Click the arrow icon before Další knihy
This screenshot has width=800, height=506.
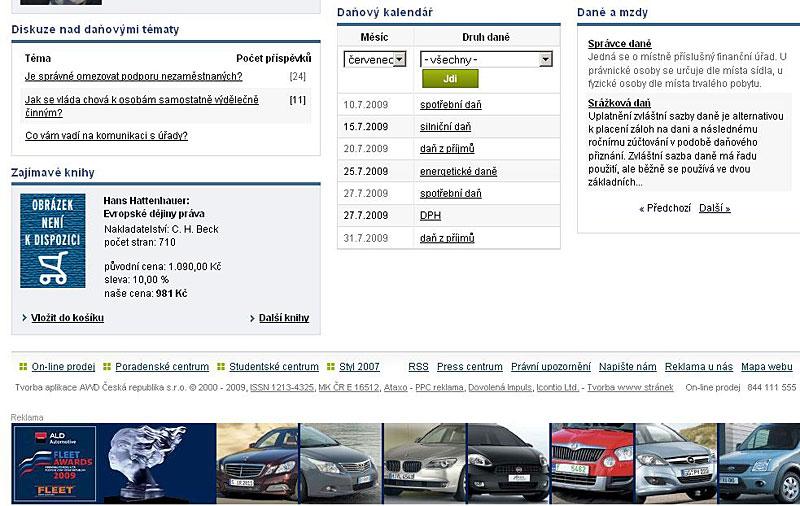tap(252, 318)
